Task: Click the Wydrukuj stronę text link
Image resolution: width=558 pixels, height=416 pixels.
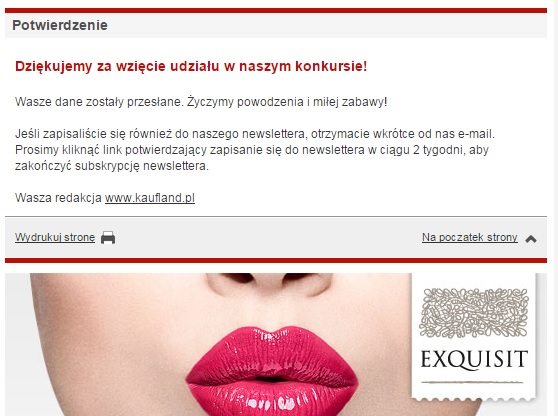Action: coord(55,237)
